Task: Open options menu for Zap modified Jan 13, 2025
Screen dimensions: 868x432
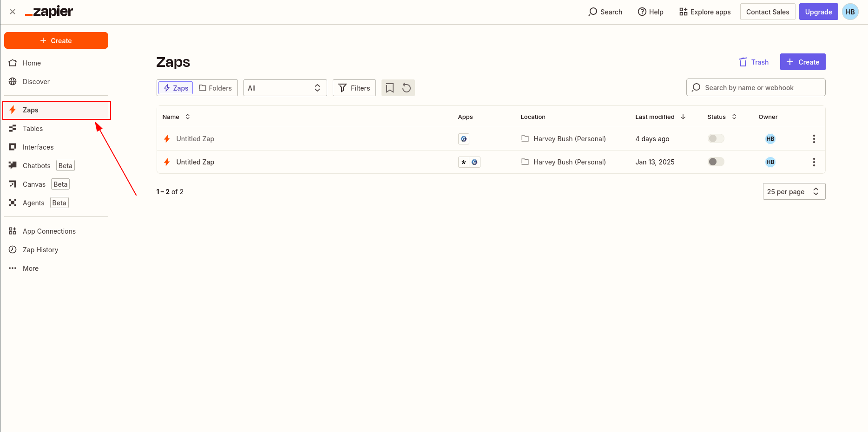Action: click(x=814, y=162)
